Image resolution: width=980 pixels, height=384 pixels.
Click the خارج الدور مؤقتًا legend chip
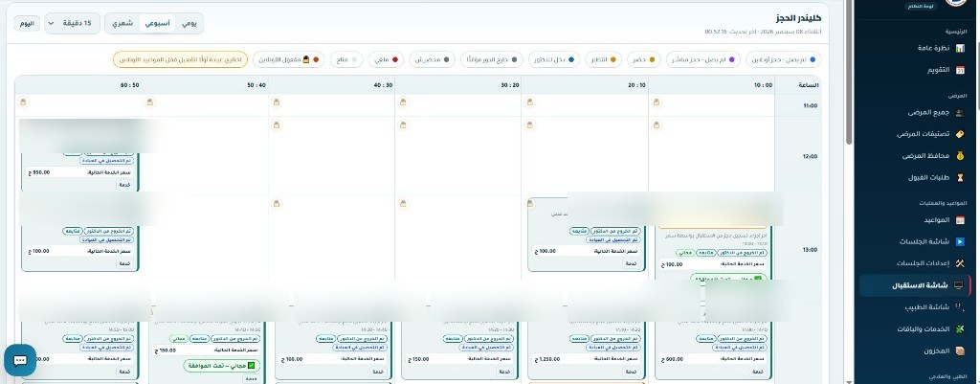(x=491, y=59)
